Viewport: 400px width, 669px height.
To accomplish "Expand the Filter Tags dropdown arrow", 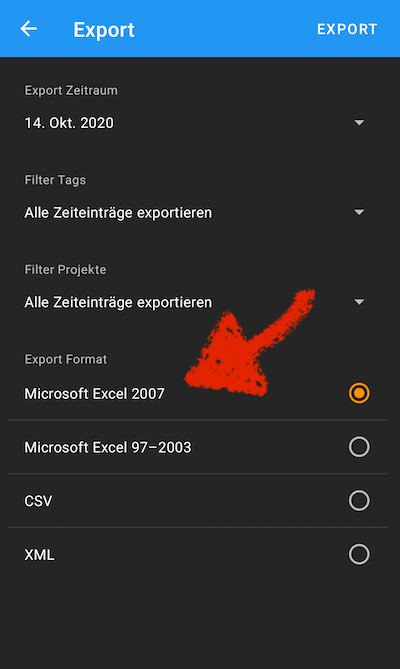I will point(359,212).
